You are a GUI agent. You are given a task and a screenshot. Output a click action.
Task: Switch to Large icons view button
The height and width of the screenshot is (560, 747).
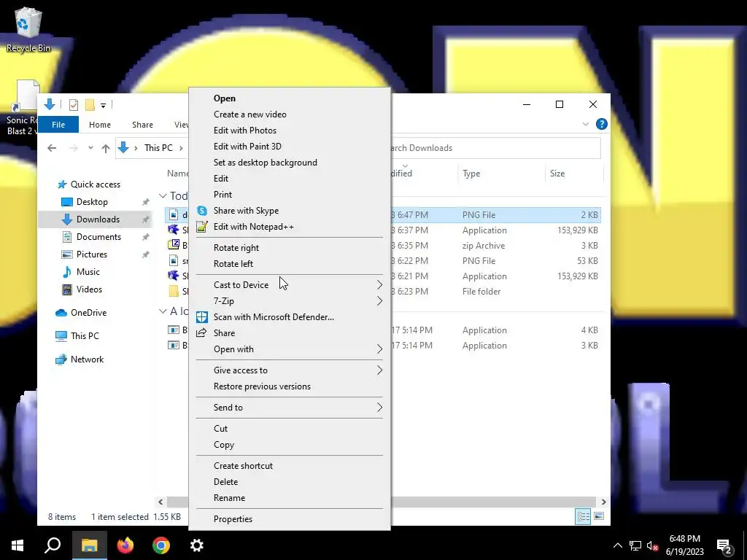point(599,517)
